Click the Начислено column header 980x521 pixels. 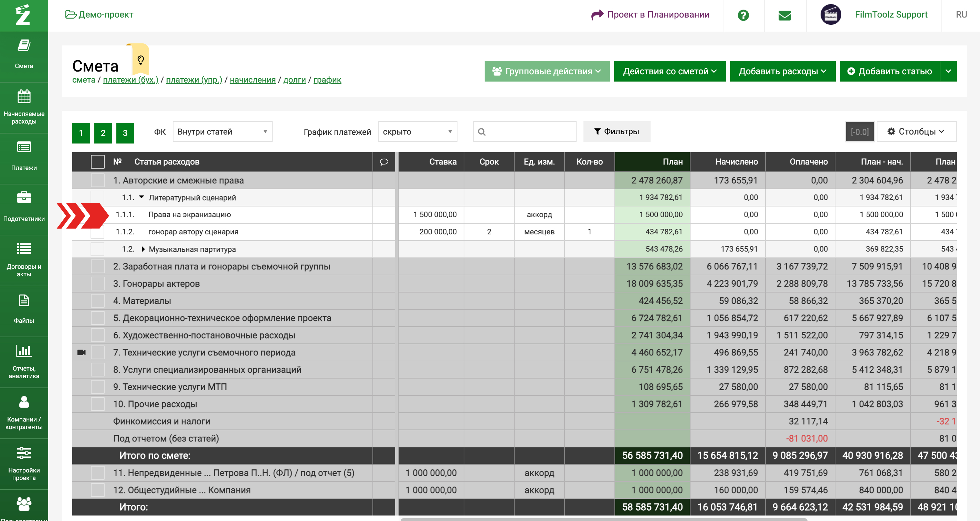click(727, 162)
